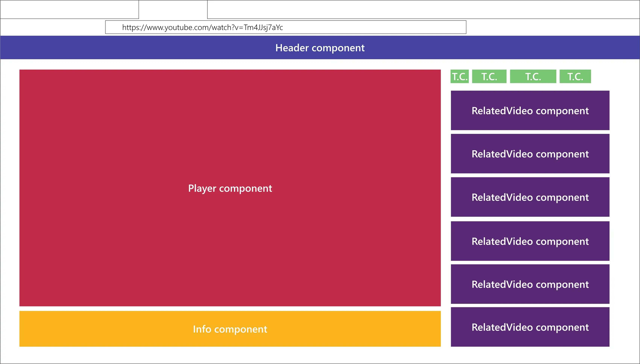Select the first T.C. chip
The width and height of the screenshot is (640, 364).
tap(459, 77)
